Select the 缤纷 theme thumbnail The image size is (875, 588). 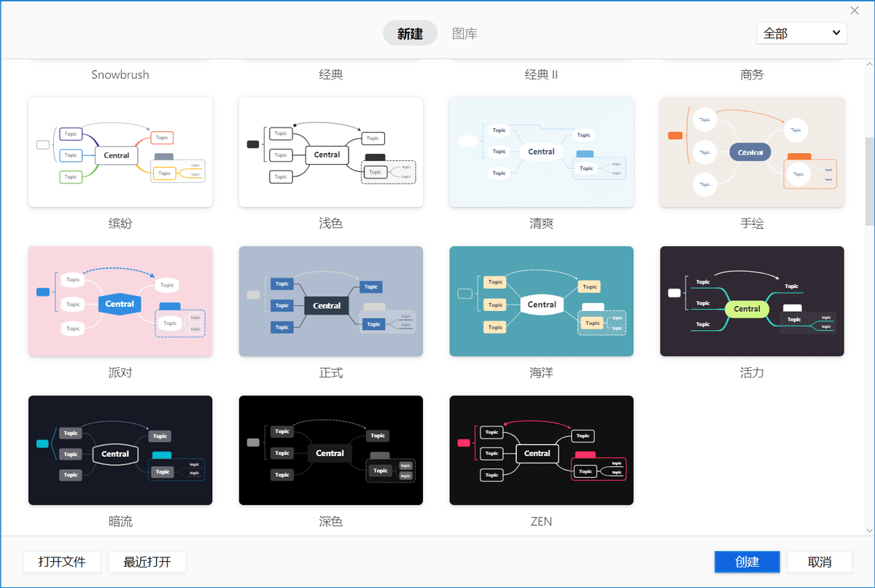point(120,152)
